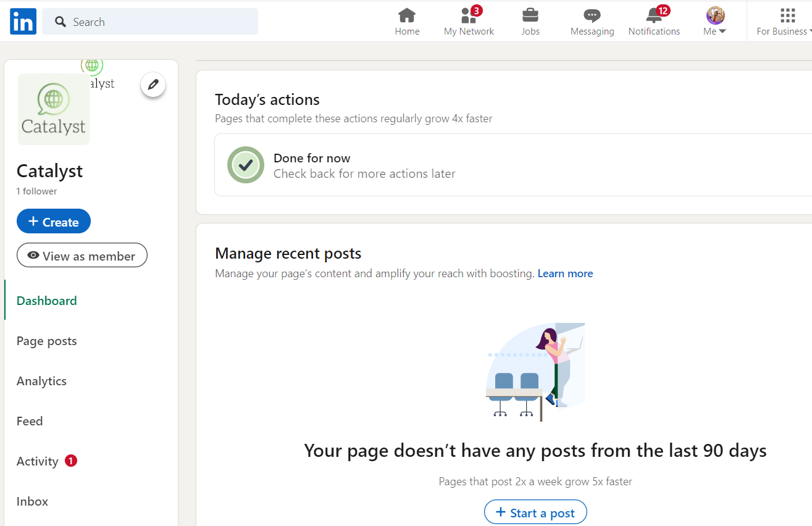Open the Page posts section
The height and width of the screenshot is (526, 812).
click(x=46, y=340)
